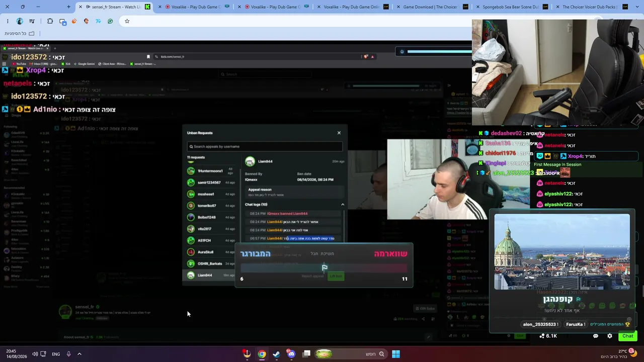The height and width of the screenshot is (362, 644).
Task: Bookmark this page with the star icon
Action: [x=127, y=21]
